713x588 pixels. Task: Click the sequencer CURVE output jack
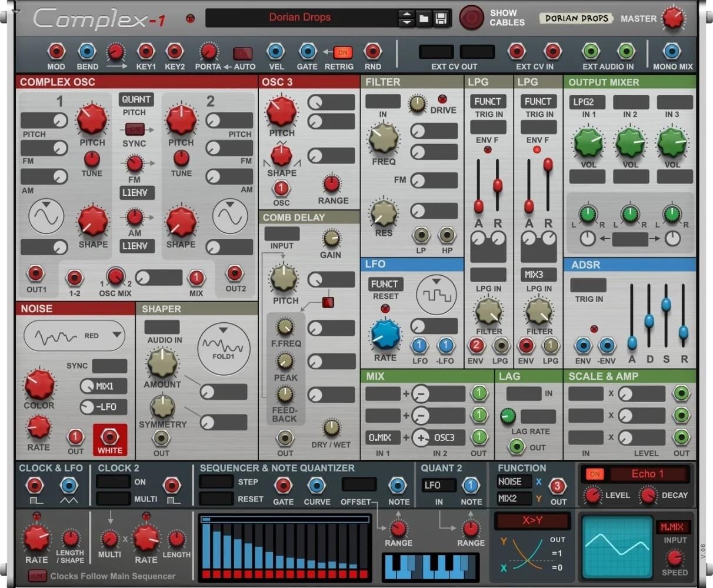click(x=316, y=486)
